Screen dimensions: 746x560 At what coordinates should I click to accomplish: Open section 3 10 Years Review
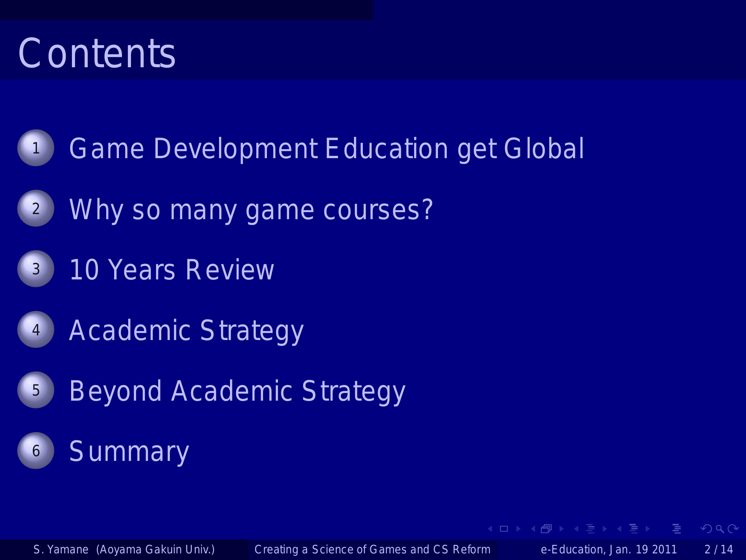tap(171, 270)
